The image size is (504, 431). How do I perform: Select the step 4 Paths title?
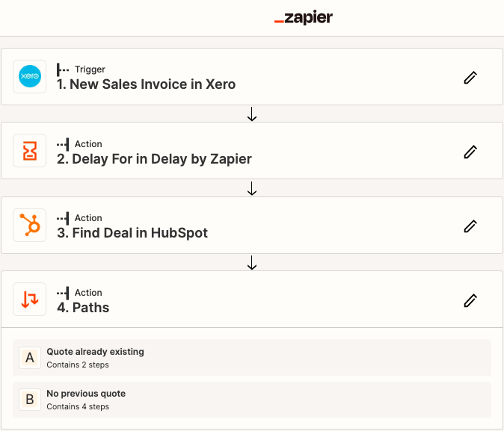[x=83, y=307]
